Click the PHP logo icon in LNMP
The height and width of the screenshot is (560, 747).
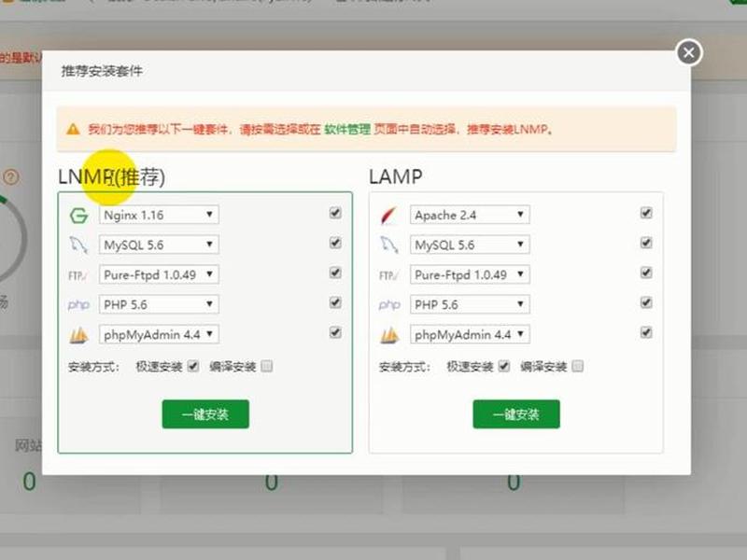pos(78,305)
